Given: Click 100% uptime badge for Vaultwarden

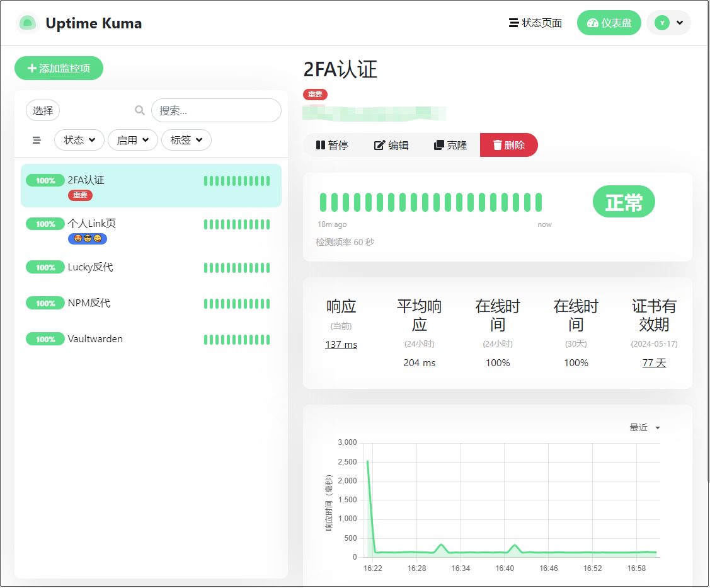Looking at the screenshot, I should click(x=45, y=339).
